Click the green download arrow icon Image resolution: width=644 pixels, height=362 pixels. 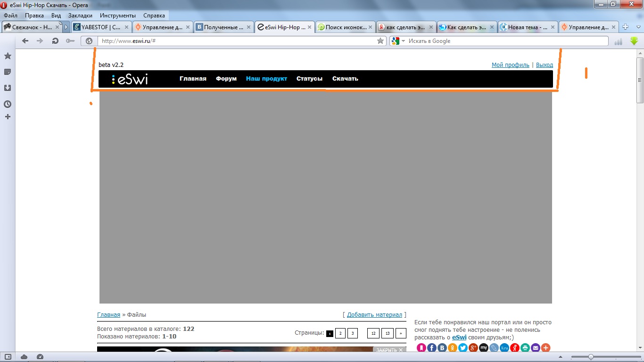pyautogui.click(x=634, y=41)
